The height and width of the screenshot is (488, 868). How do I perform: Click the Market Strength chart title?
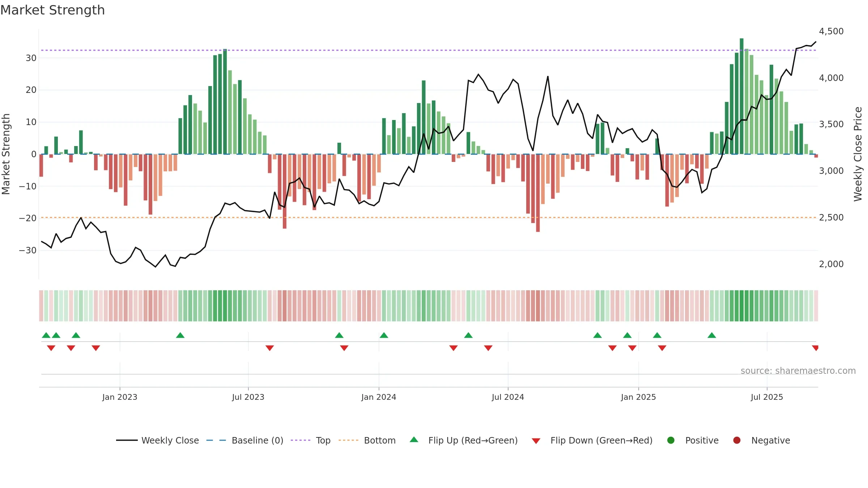pos(53,10)
